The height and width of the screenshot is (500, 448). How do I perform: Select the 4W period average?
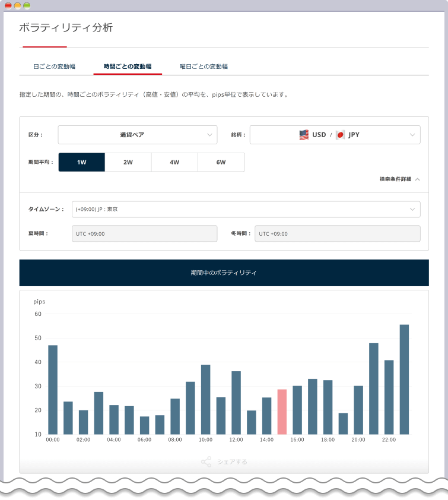(x=174, y=162)
